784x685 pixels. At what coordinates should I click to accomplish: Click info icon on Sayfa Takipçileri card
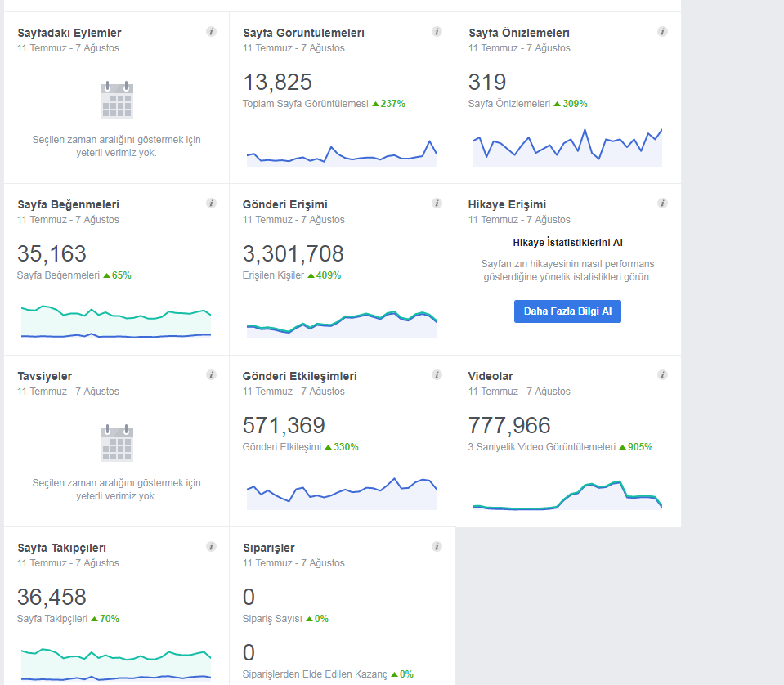(211, 547)
